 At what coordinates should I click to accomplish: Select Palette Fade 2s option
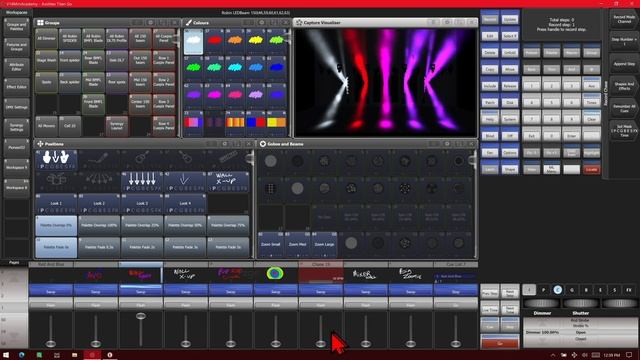(x=142, y=247)
